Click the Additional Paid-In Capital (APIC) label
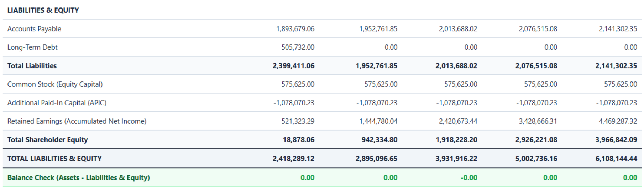Image resolution: width=644 pixels, height=191 pixels. [x=57, y=103]
